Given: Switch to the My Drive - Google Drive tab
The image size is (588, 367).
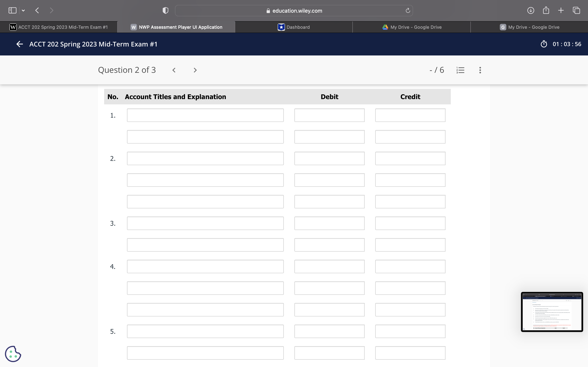Looking at the screenshot, I should click(x=412, y=27).
